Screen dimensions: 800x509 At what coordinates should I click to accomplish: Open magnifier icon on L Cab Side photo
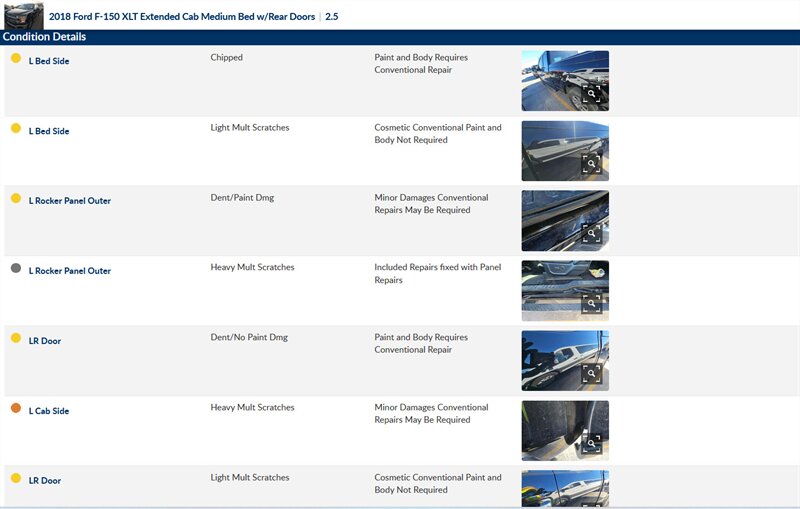[592, 444]
